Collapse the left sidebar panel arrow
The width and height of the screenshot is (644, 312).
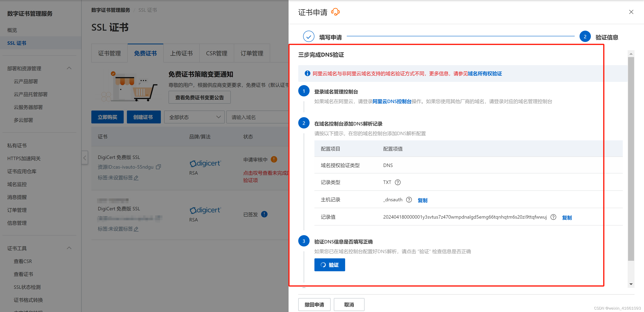pos(85,158)
